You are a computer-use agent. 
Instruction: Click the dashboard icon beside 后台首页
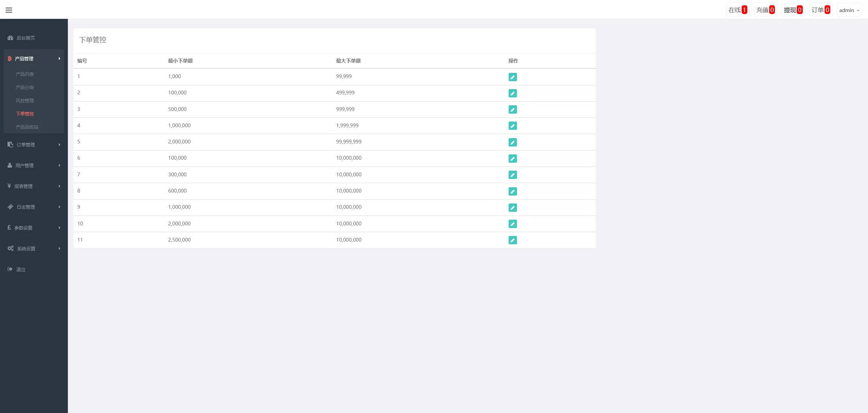point(11,38)
